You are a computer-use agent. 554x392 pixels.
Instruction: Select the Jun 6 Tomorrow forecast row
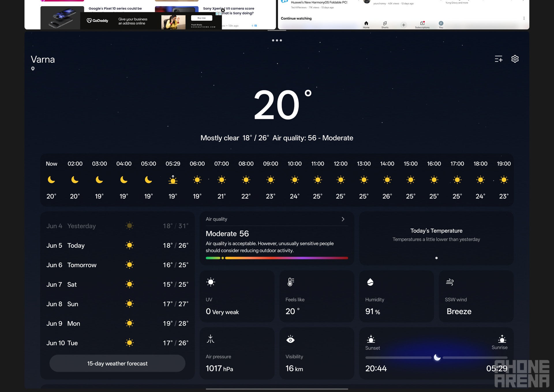[x=117, y=265]
